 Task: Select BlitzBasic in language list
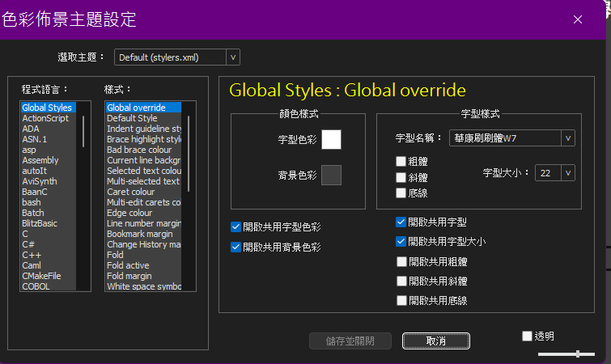49,223
